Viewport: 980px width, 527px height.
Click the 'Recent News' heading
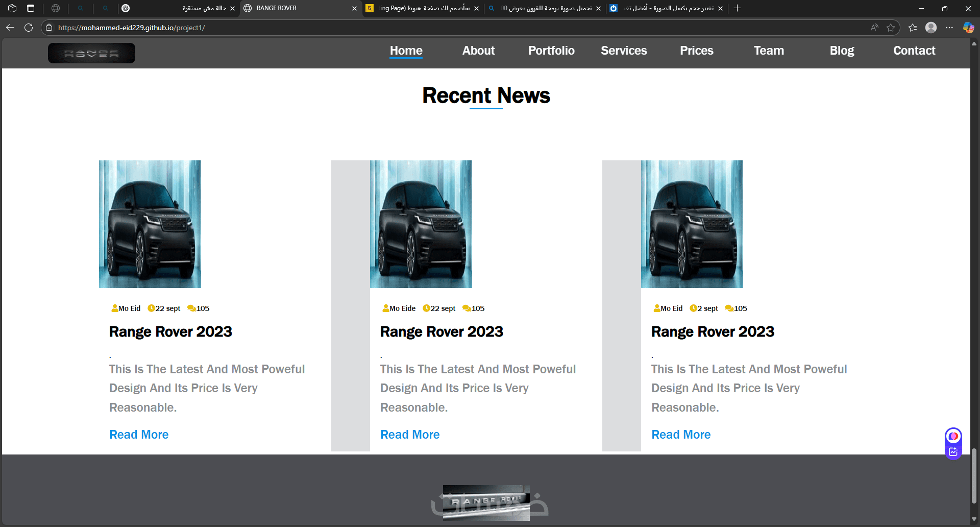tap(486, 95)
